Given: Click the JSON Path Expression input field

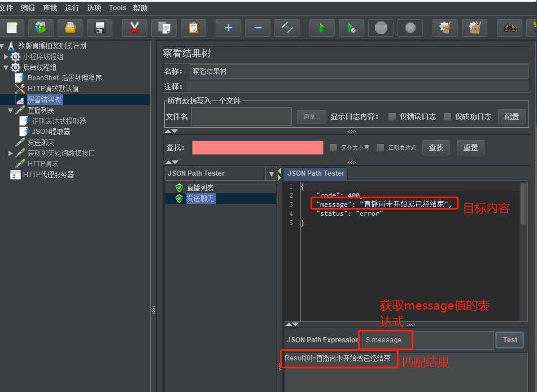Looking at the screenshot, I should (x=427, y=340).
